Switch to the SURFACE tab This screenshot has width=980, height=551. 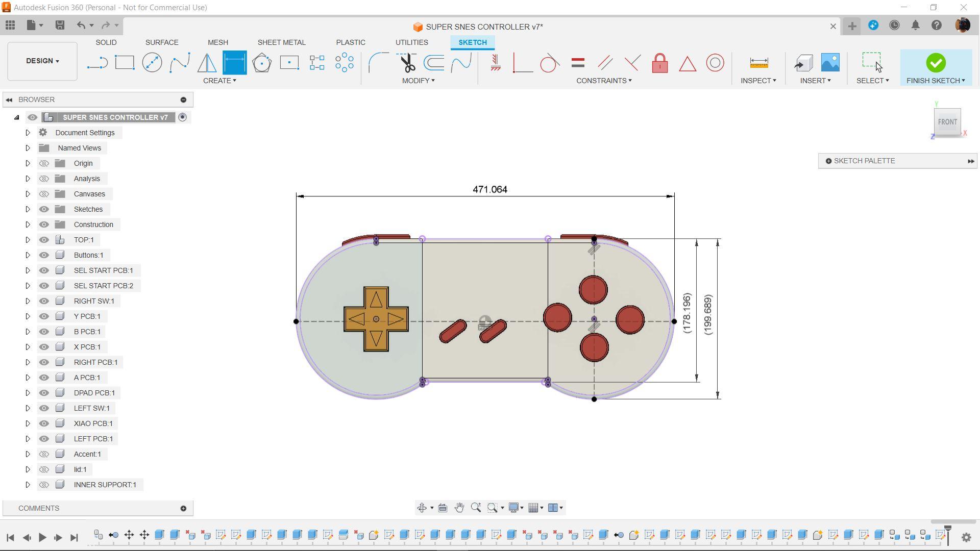(x=161, y=42)
